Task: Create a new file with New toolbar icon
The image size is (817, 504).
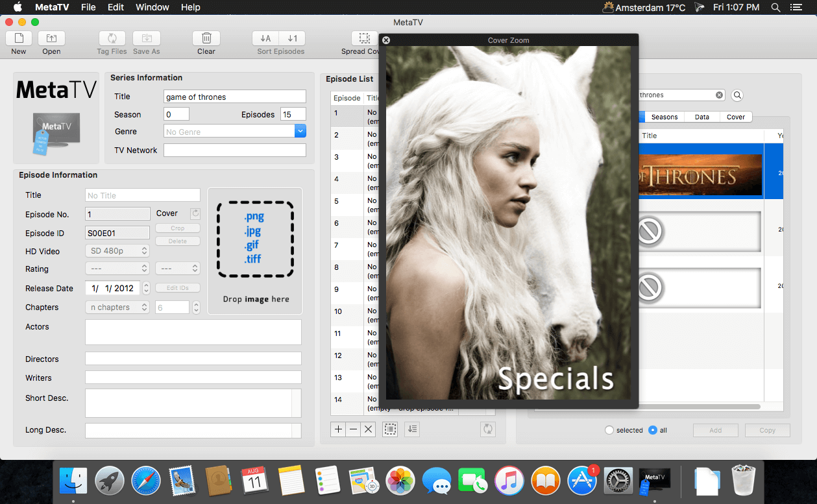Action: (19, 38)
